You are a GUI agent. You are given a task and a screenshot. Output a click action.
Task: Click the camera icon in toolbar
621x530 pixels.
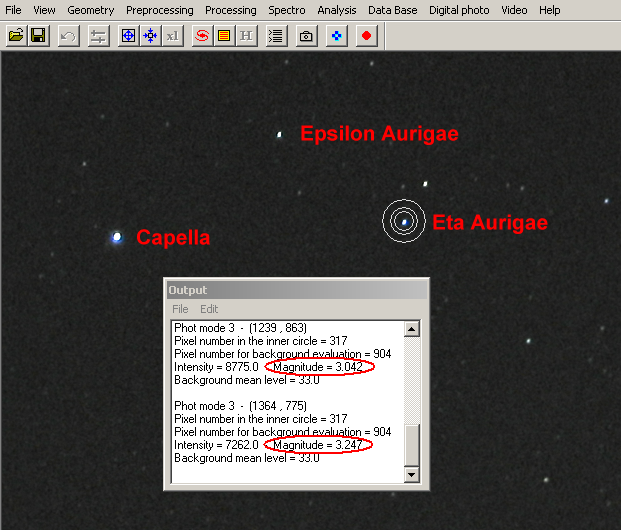tap(306, 36)
